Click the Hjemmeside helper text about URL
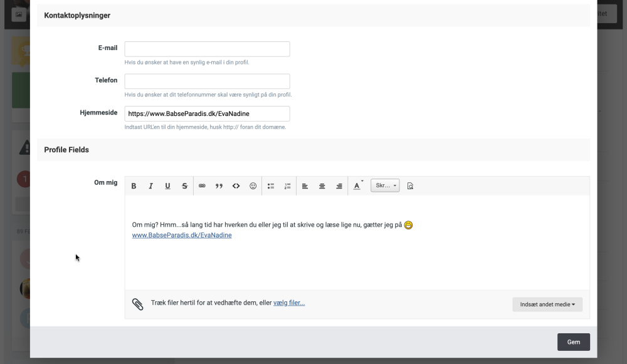 click(205, 127)
